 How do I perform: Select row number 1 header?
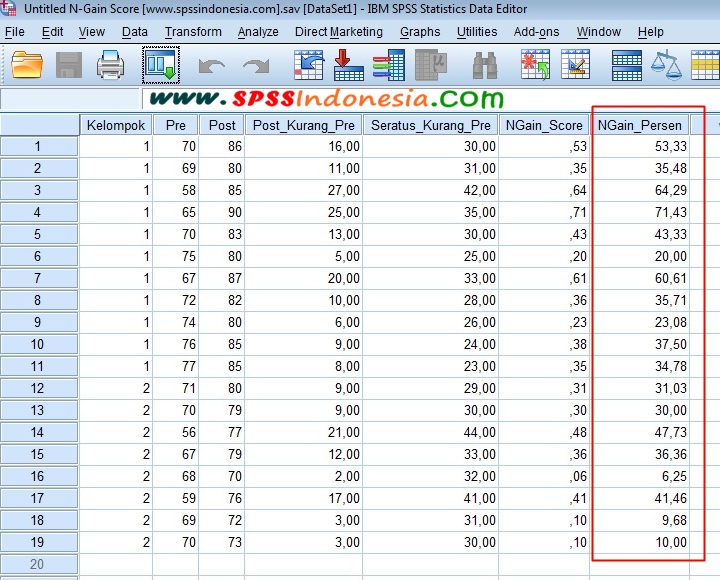(39, 146)
